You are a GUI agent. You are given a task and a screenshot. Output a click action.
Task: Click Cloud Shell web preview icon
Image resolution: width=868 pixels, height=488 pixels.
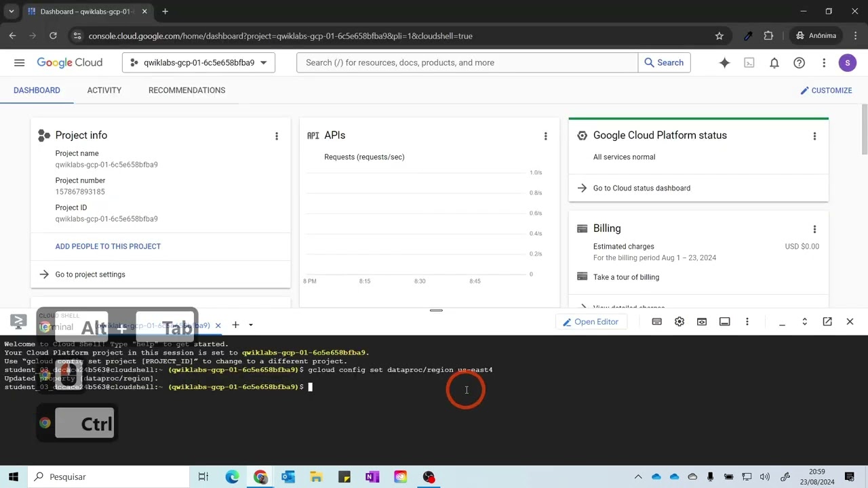(702, 321)
